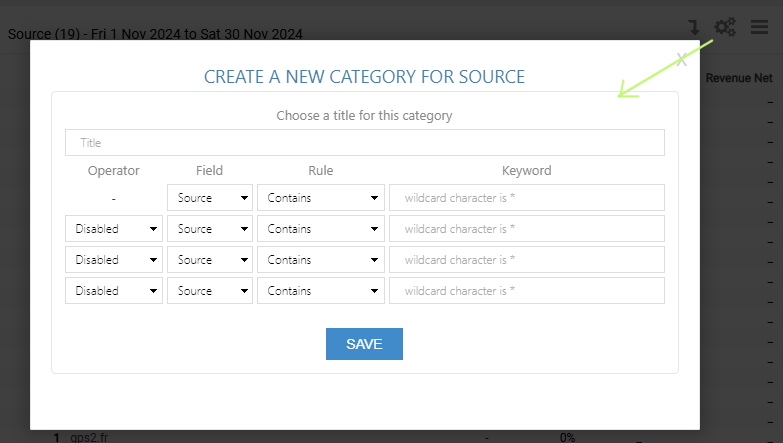
Task: Open second row Disabled operator dropdown
Action: (x=114, y=229)
